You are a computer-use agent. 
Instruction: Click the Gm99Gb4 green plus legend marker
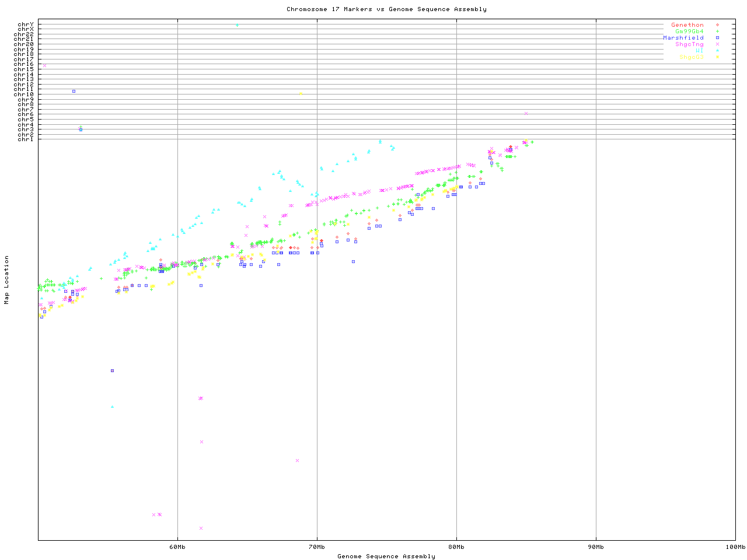coord(717,32)
